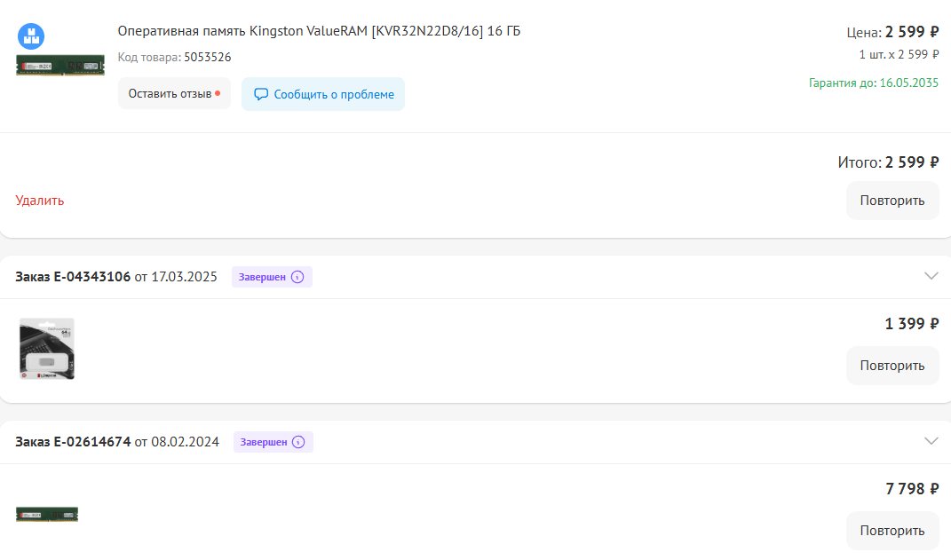Click the red Удалить link
951x560 pixels.
[x=39, y=201]
